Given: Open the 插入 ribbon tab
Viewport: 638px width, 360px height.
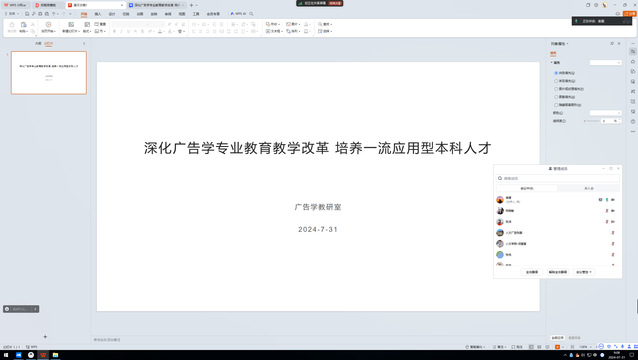Looking at the screenshot, I should coord(98,14).
